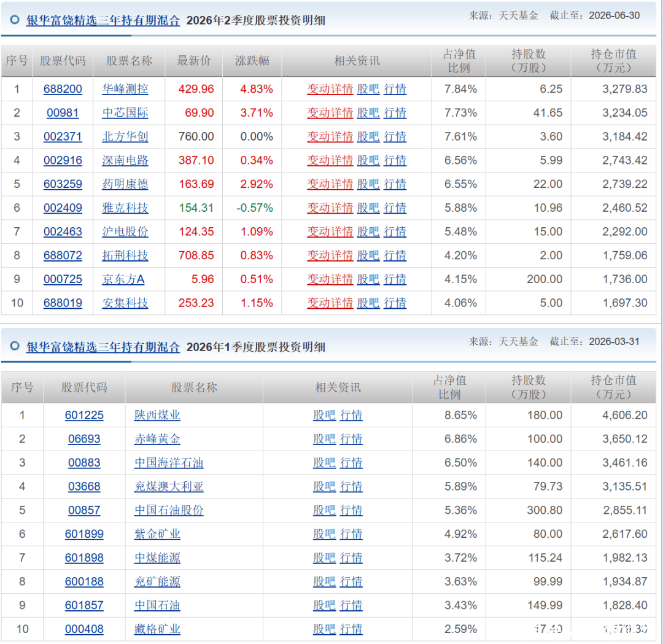Open stock code 688072

63,255
